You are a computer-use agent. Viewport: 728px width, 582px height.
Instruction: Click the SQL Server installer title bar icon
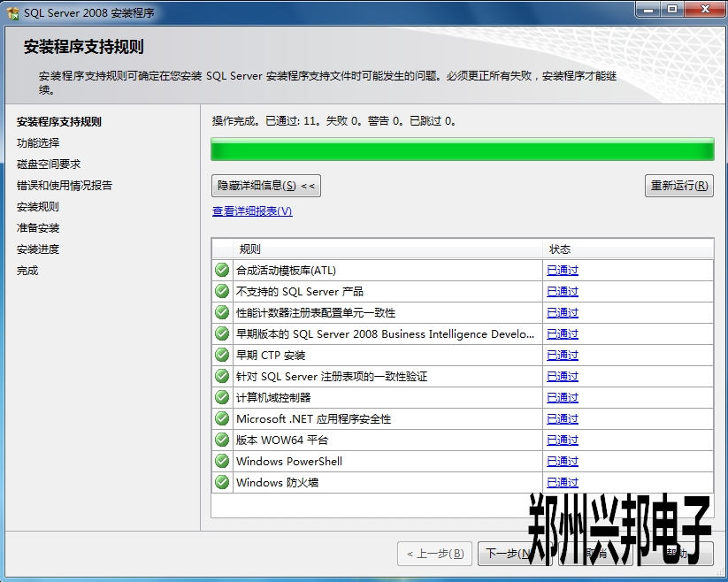pos(13,12)
